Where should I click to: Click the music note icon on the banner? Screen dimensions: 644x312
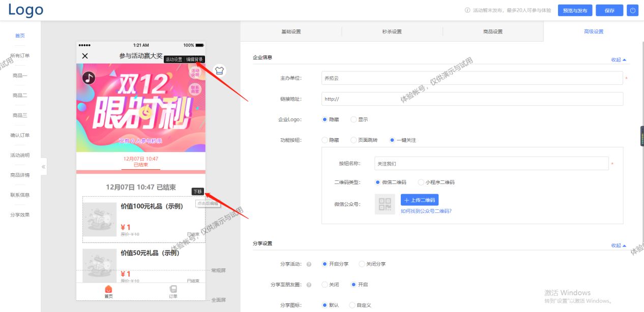pos(89,77)
